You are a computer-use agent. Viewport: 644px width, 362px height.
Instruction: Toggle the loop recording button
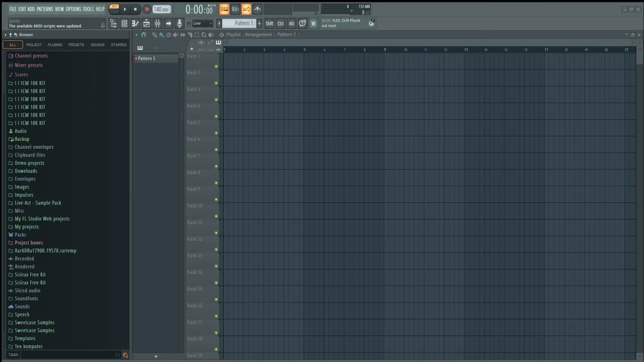(247, 9)
